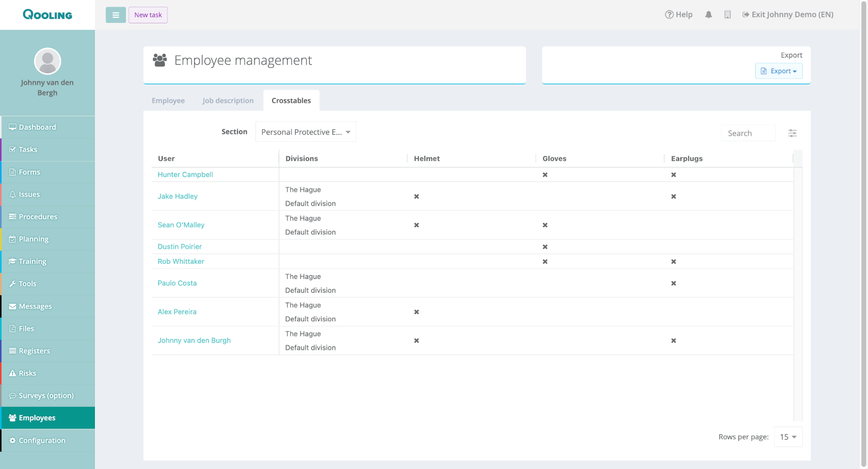Sort by the Earplugs column header
868x469 pixels.
[687, 159]
